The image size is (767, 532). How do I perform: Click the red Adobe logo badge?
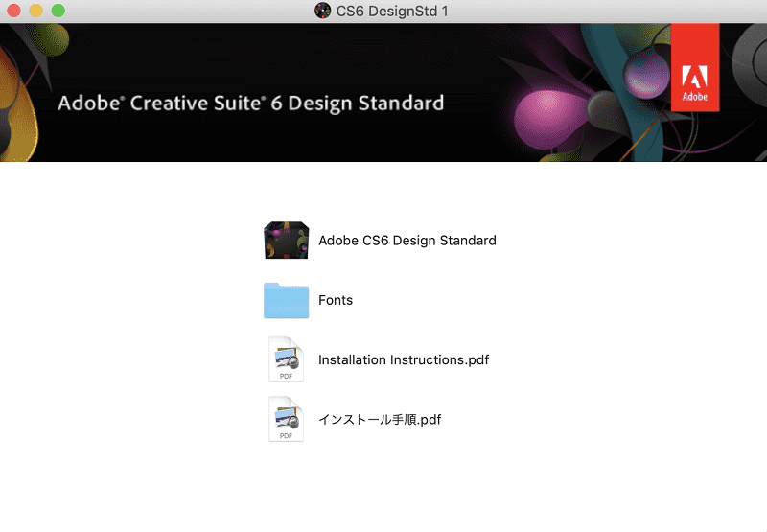pyautogui.click(x=695, y=67)
